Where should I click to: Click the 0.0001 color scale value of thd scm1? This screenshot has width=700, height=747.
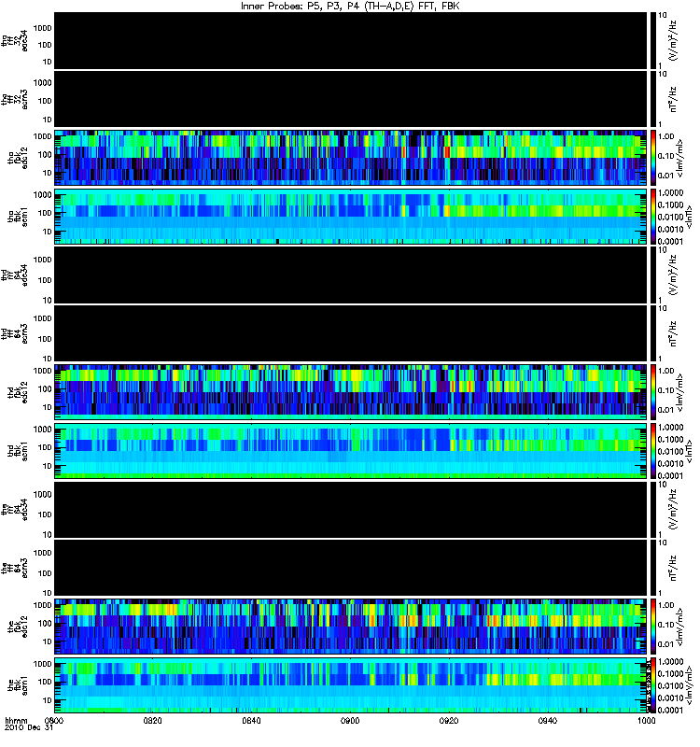click(670, 475)
